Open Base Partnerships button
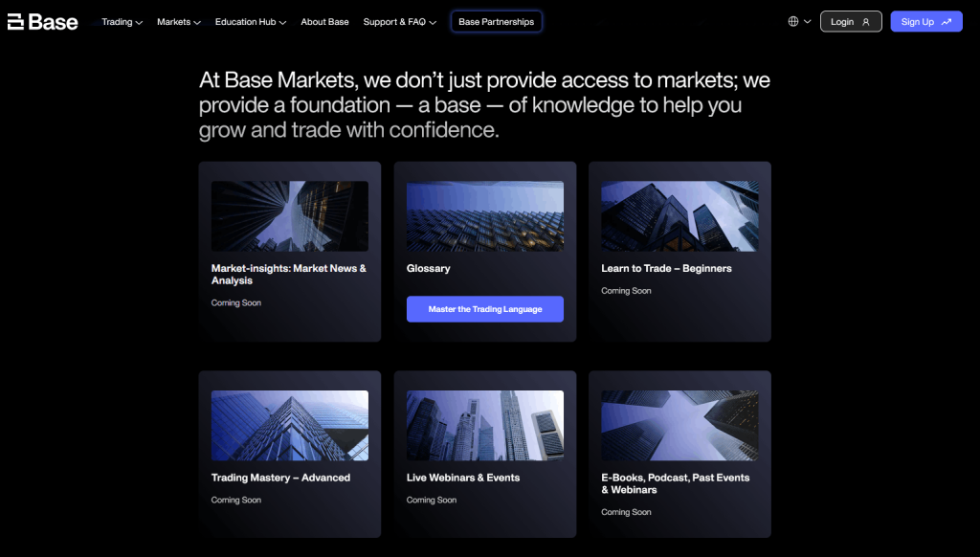The height and width of the screenshot is (557, 980). tap(497, 21)
